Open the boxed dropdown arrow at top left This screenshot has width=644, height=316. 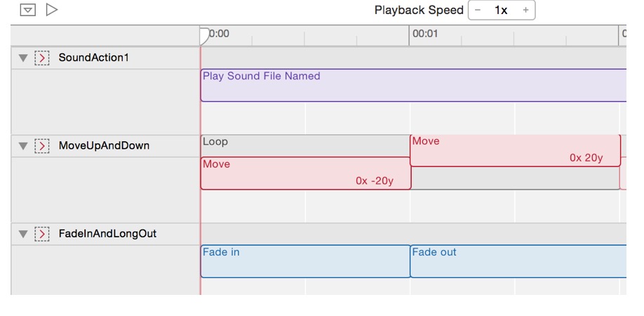tap(27, 10)
